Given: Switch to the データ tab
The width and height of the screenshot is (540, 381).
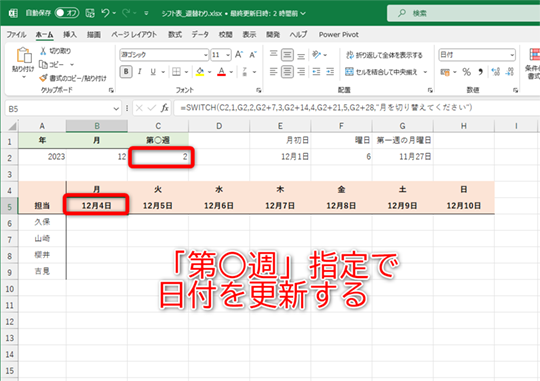Looking at the screenshot, I should pos(200,34).
